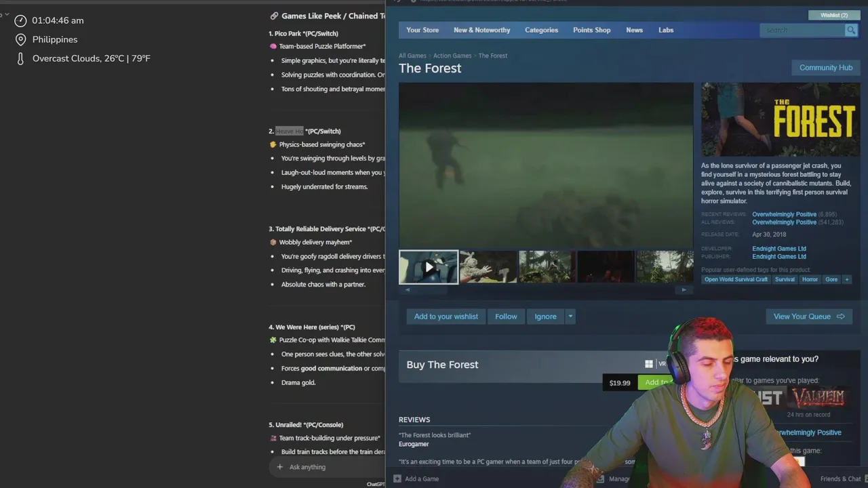
Task: Click the plus icon in ChatGPT Ask anything box
Action: 280,467
